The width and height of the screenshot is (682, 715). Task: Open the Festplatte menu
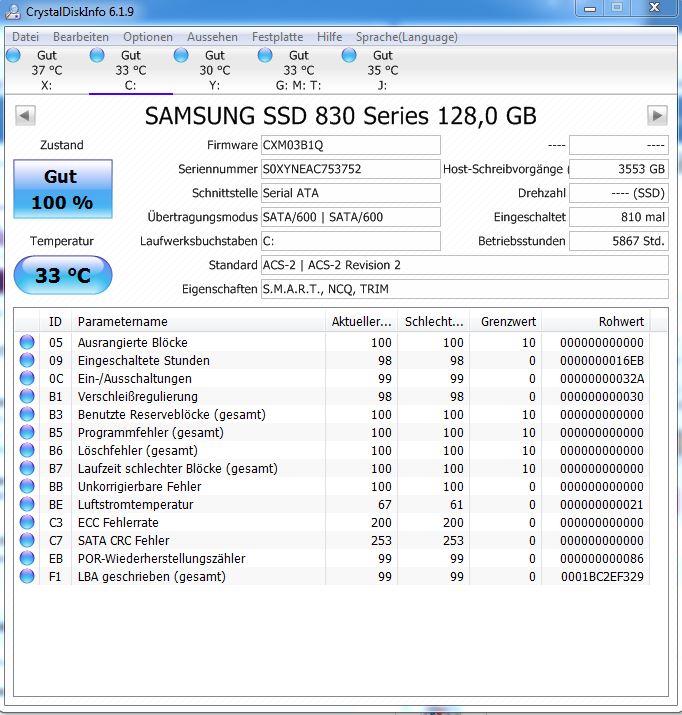[277, 37]
